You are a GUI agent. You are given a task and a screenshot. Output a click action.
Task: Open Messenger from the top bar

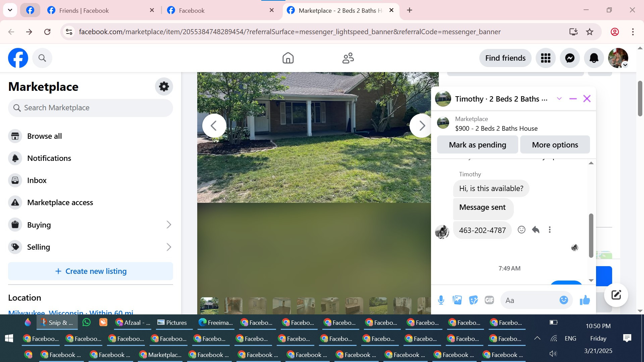coord(570,58)
